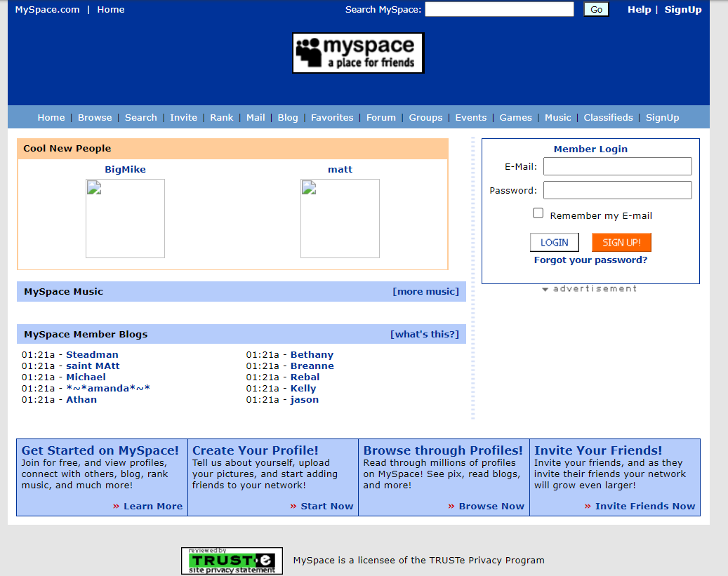Open Kelly's blog entry
The width and height of the screenshot is (728, 576).
pos(303,389)
